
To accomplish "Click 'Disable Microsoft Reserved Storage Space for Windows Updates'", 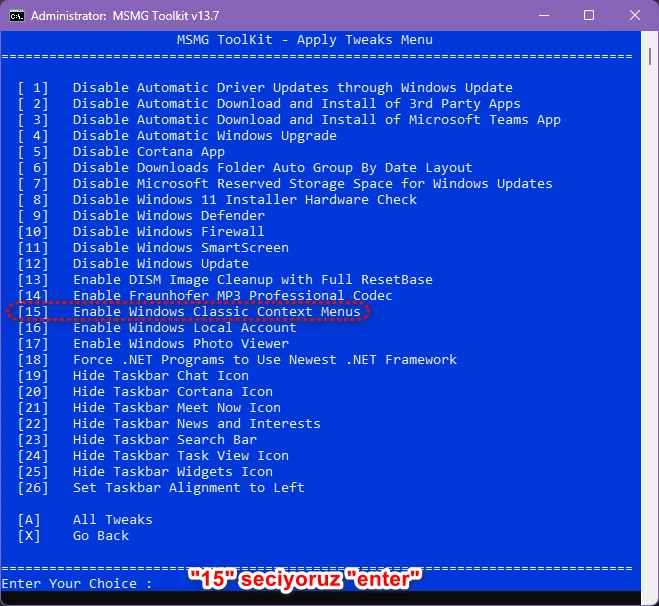I will (312, 184).
